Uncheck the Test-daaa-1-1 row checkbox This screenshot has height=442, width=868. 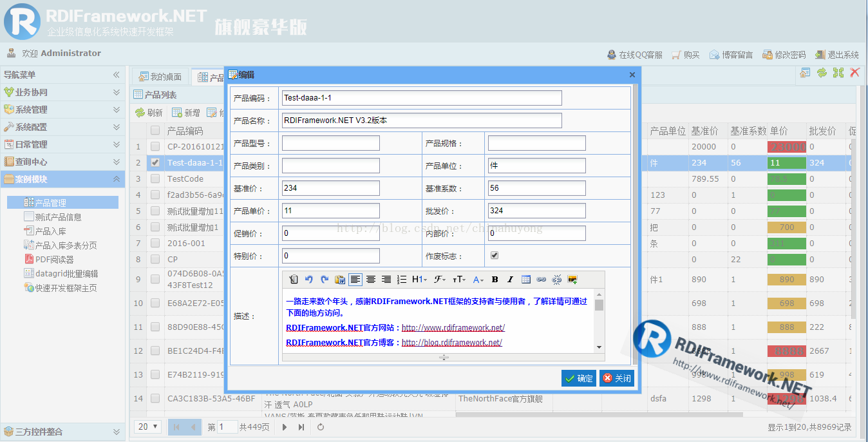click(x=155, y=162)
